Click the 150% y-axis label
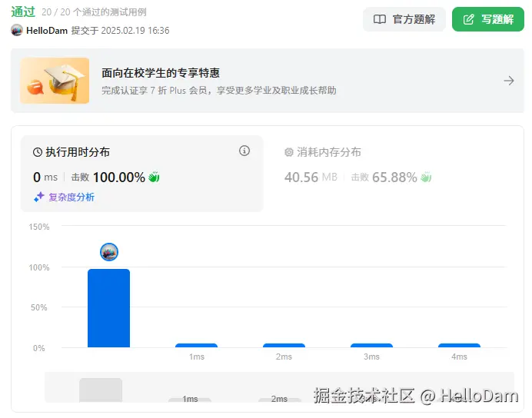Viewport: 532px width, 418px height. [x=39, y=227]
